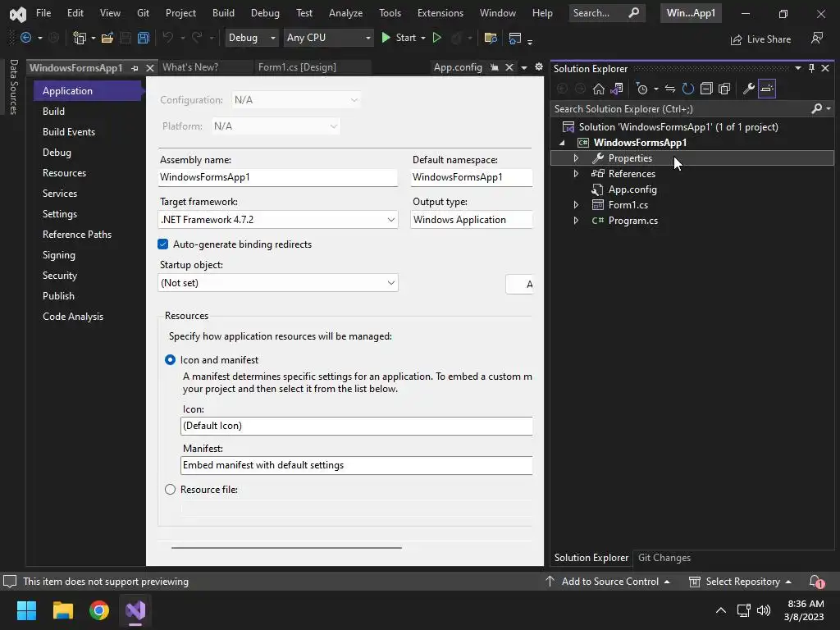
Task: Click Add to Source Control
Action: [608, 582]
